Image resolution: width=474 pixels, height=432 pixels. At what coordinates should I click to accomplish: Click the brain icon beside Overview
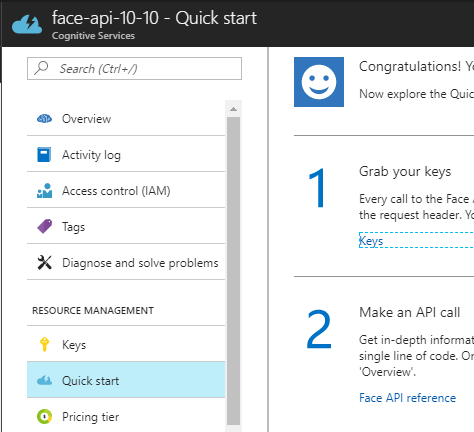[x=44, y=118]
